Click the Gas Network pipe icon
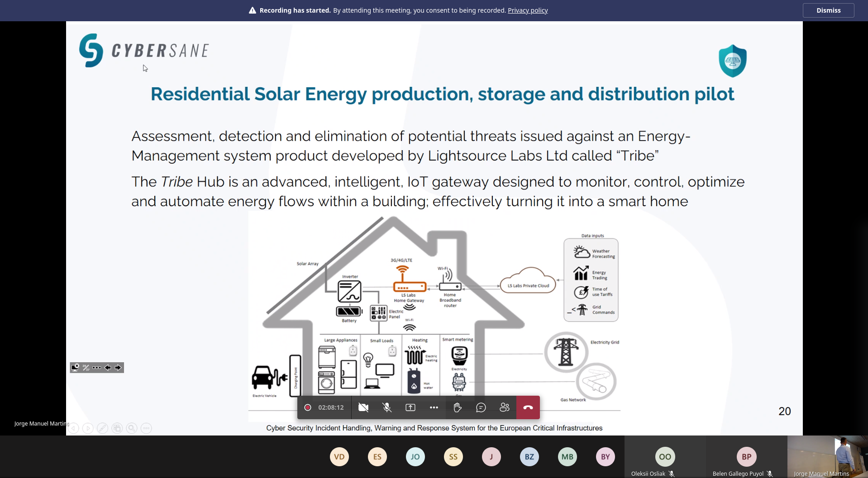The width and height of the screenshot is (868, 478). [596, 381]
